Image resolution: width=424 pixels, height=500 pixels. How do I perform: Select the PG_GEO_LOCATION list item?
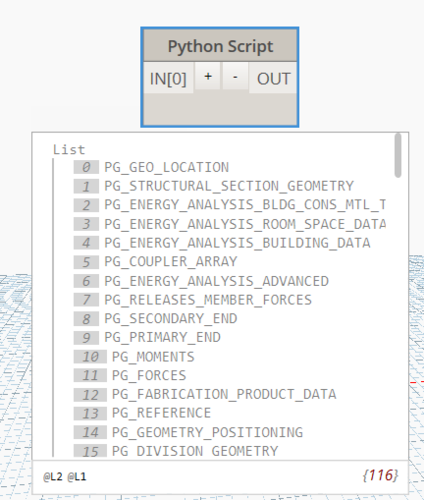click(167, 167)
